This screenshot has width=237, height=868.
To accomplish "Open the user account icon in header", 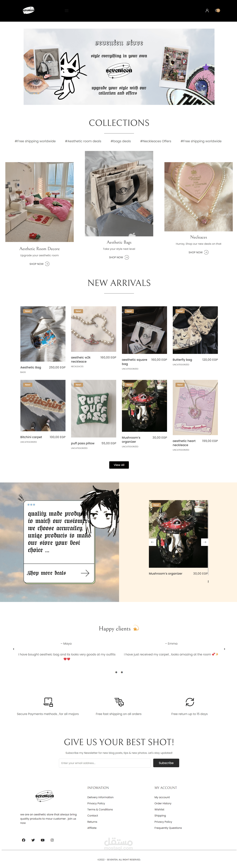I will click(207, 10).
